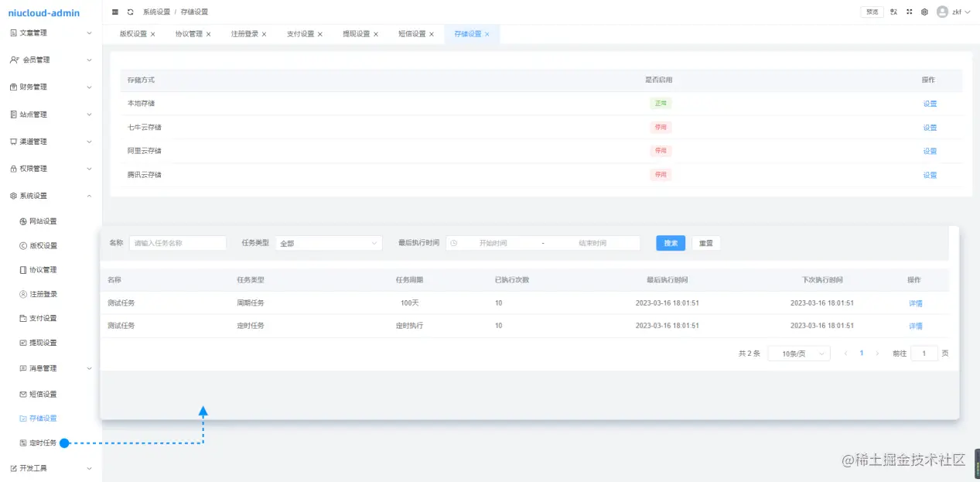Click the 会员管理 sidebar icon
Image resolution: width=980 pixels, height=482 pixels.
[x=14, y=60]
